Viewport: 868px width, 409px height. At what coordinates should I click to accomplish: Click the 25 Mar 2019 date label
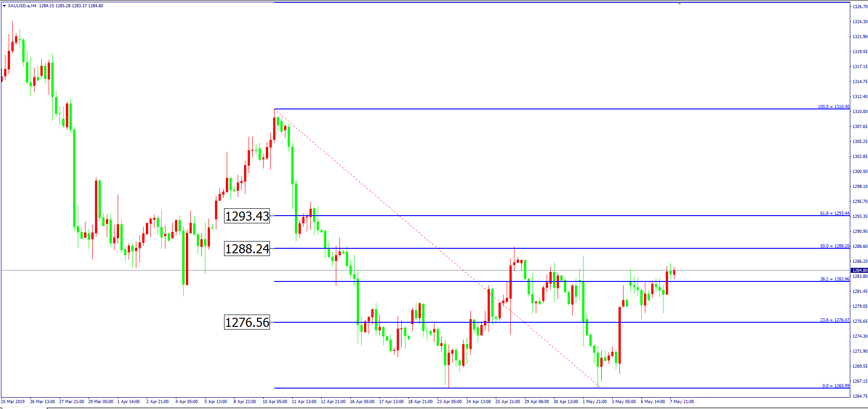point(13,402)
